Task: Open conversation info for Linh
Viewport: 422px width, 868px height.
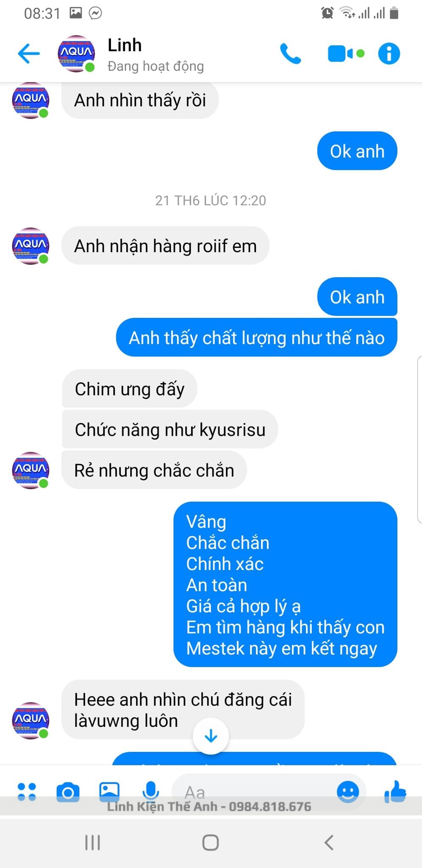Action: tap(389, 54)
